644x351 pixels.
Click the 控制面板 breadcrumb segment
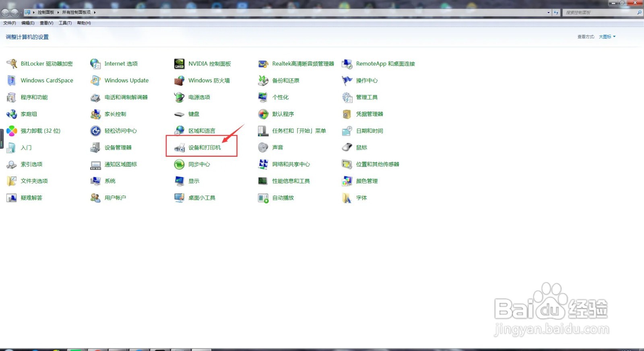point(46,12)
